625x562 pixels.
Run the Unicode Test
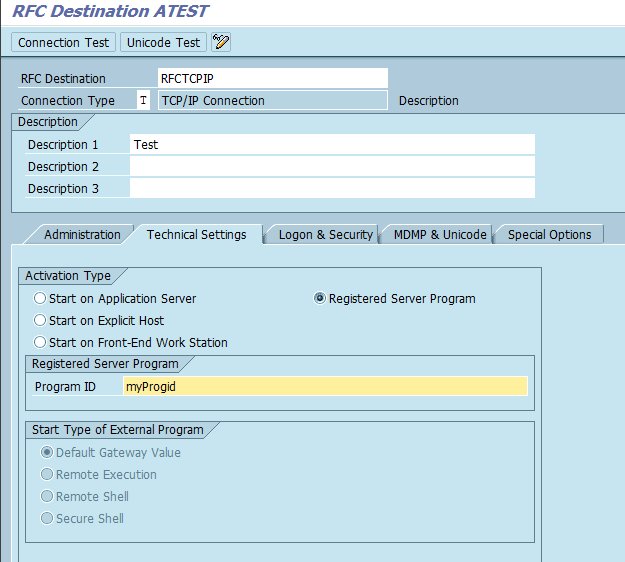pyautogui.click(x=163, y=42)
